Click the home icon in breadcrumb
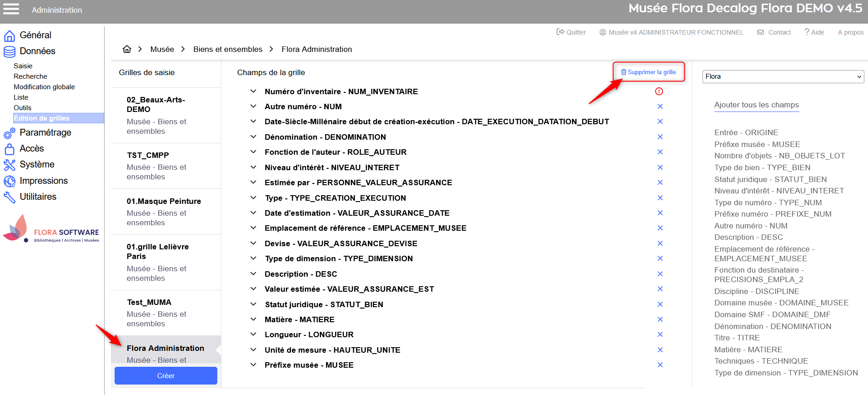Image resolution: width=868 pixels, height=395 pixels. [x=127, y=49]
